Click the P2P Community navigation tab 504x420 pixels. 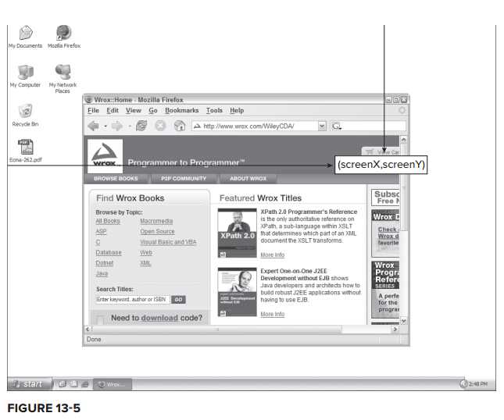[x=184, y=179]
